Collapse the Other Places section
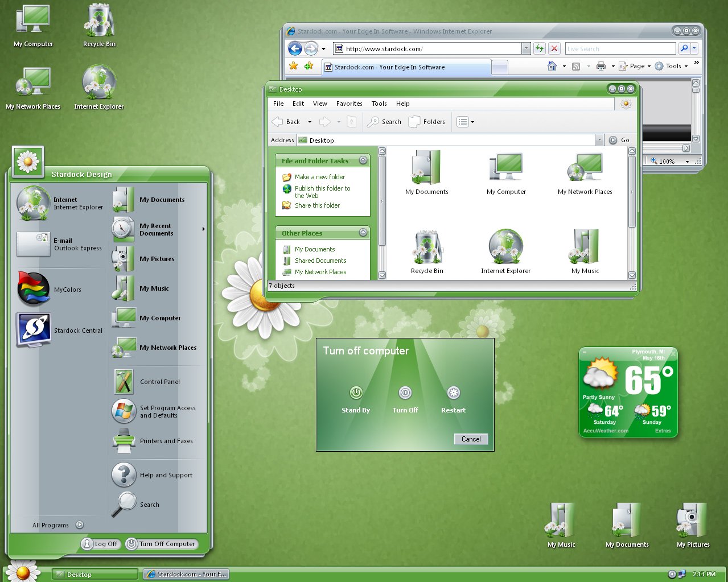 pos(363,233)
